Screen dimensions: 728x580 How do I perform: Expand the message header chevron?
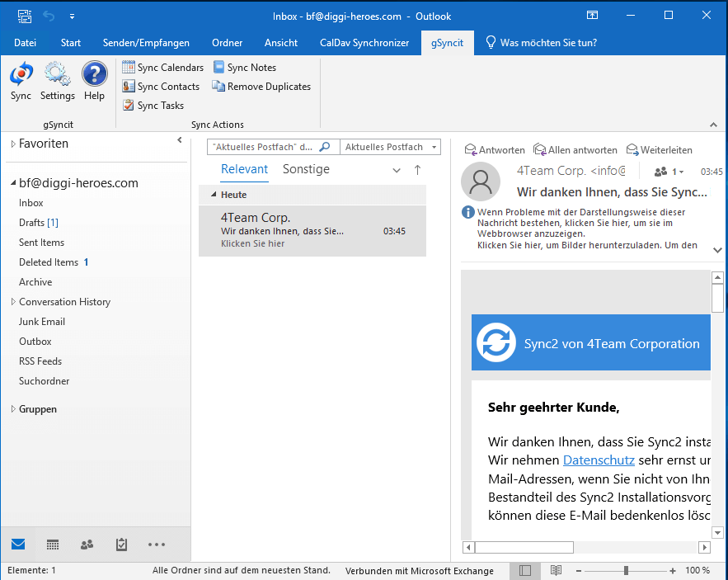click(717, 250)
